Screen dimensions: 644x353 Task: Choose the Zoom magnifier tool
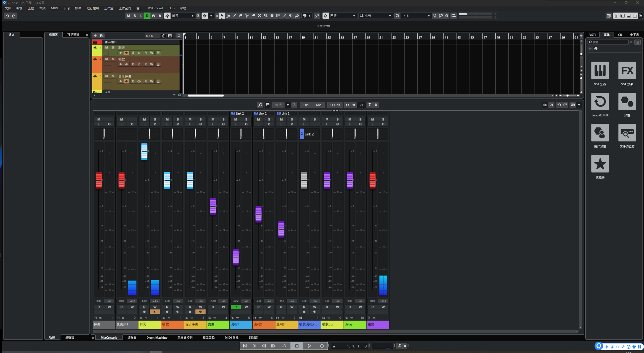(x=266, y=16)
